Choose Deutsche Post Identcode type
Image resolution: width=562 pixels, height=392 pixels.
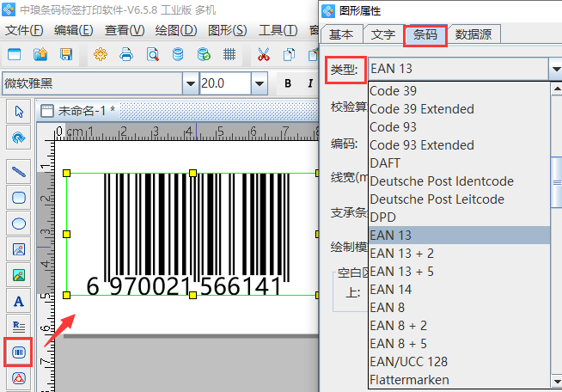coord(459,181)
